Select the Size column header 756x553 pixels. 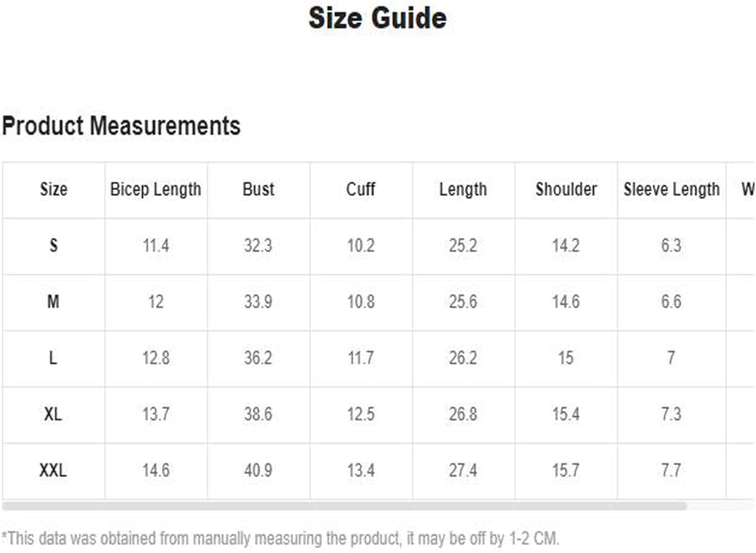[53, 189]
